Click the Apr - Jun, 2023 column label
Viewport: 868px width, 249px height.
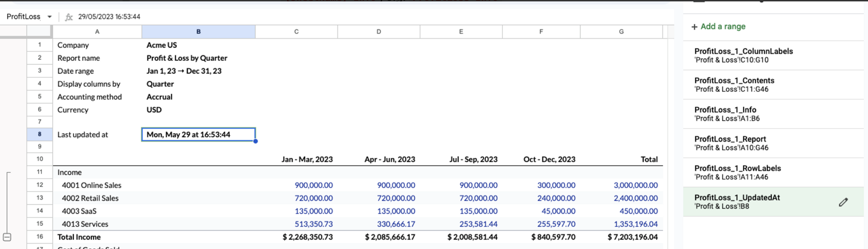pos(379,159)
